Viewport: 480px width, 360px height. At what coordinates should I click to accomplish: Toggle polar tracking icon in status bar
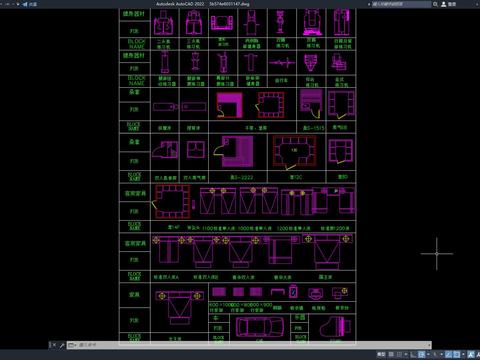421,354
